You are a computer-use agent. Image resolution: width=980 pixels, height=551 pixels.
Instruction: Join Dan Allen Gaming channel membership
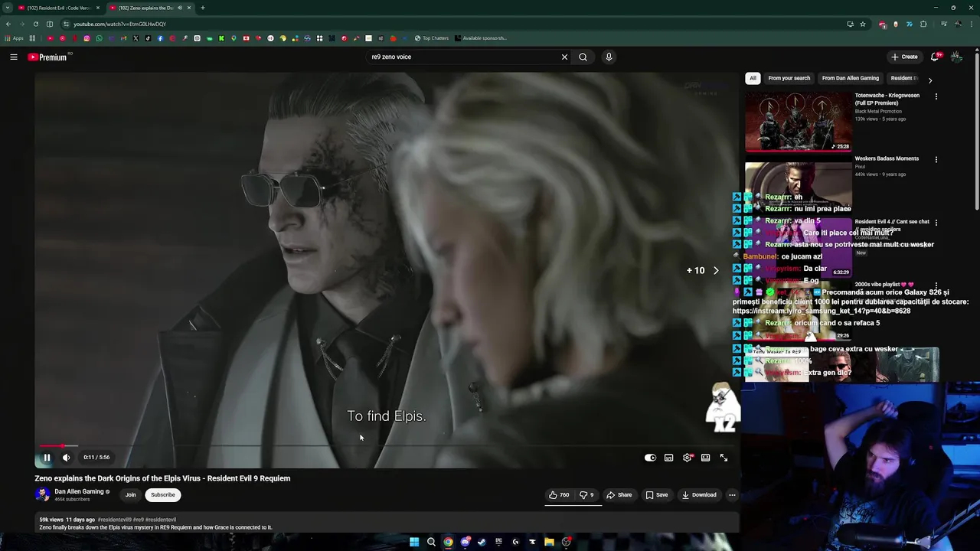[x=131, y=495]
